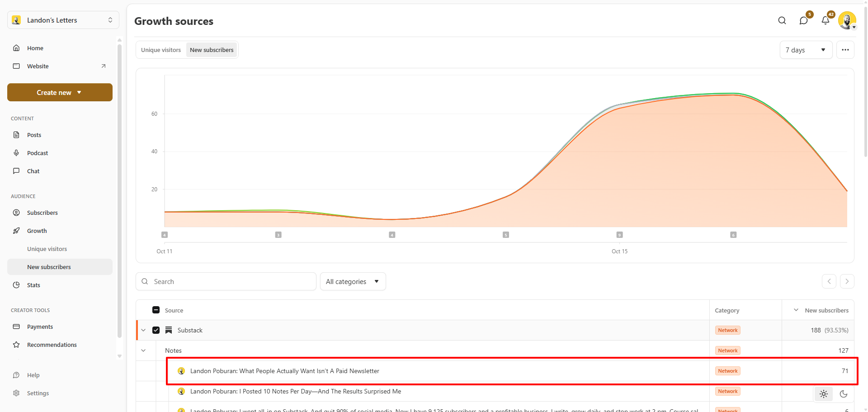The image size is (868, 412).
Task: Open 'What People Actually Want' note link
Action: click(285, 371)
